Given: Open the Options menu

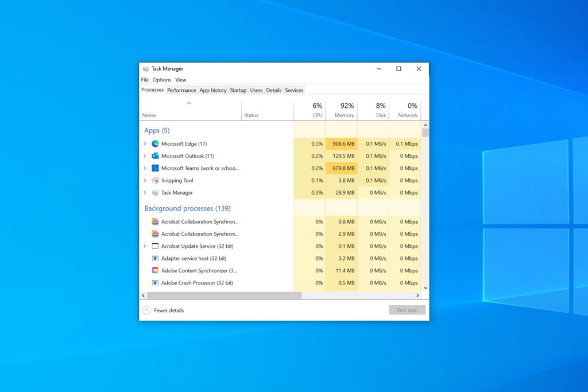Looking at the screenshot, I should [x=161, y=80].
